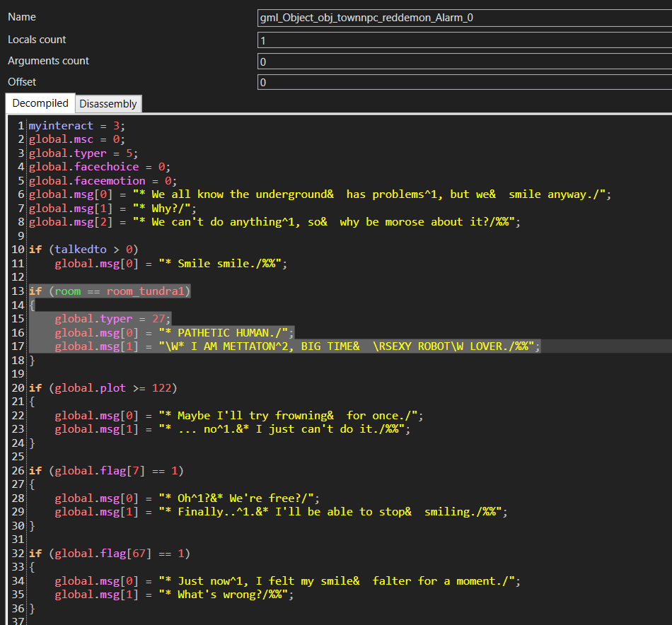Click the 'Offset' label
672x625 pixels.
pyautogui.click(x=22, y=82)
